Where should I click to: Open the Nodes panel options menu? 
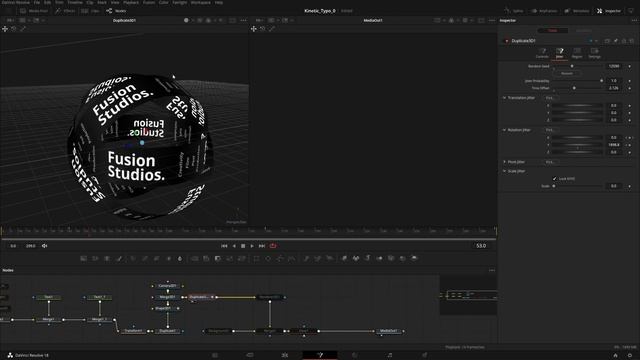point(492,270)
